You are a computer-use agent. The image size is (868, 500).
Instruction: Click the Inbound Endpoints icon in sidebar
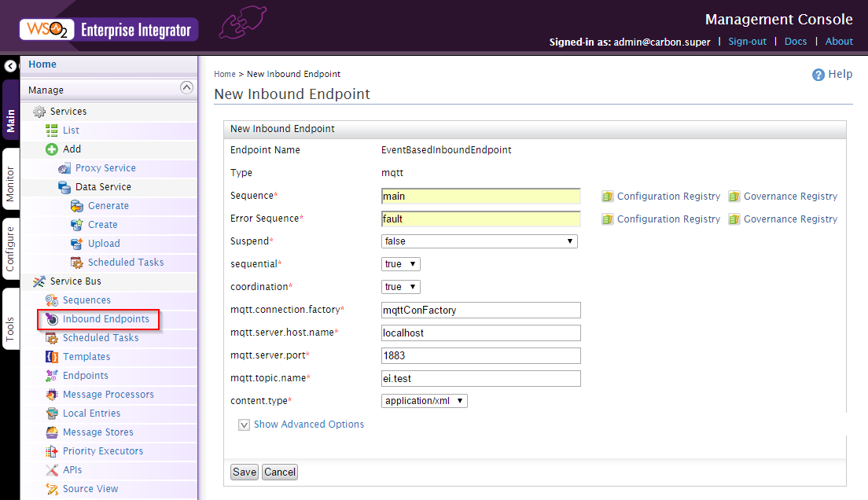(x=52, y=319)
